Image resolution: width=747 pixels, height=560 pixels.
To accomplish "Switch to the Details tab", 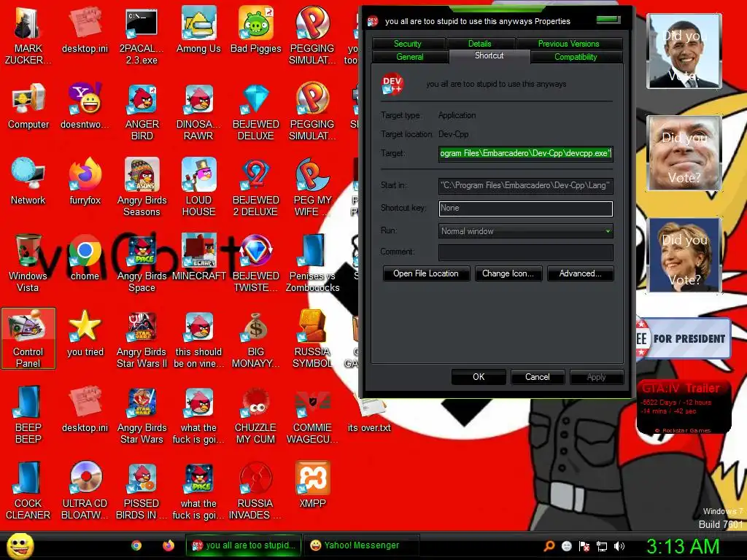I will click(x=480, y=44).
